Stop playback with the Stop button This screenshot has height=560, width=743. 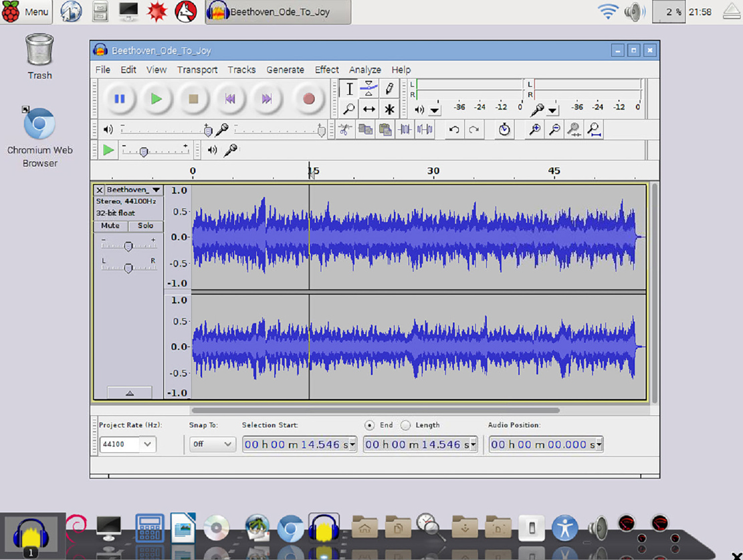(193, 99)
